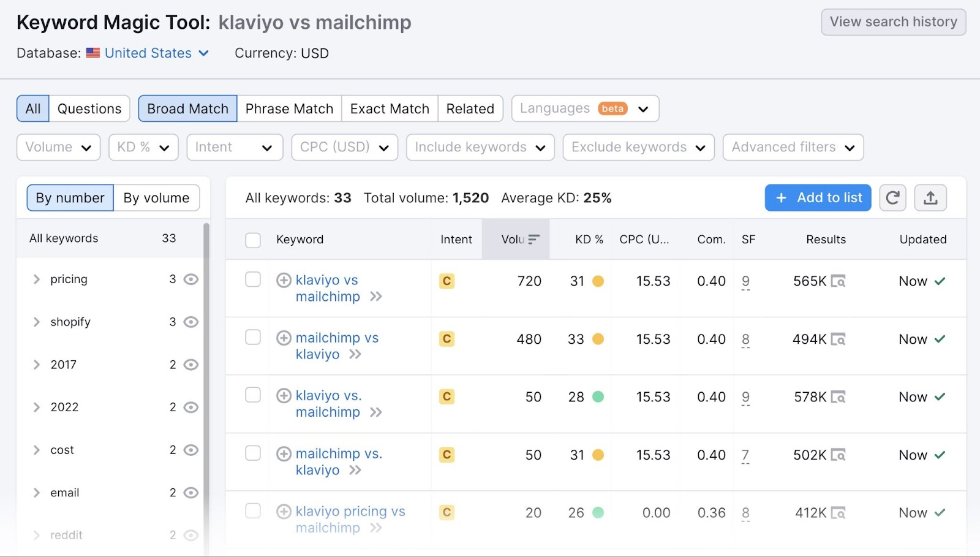Open SERP view icon for 502K results
Screen dimensions: 980x557
coord(838,455)
